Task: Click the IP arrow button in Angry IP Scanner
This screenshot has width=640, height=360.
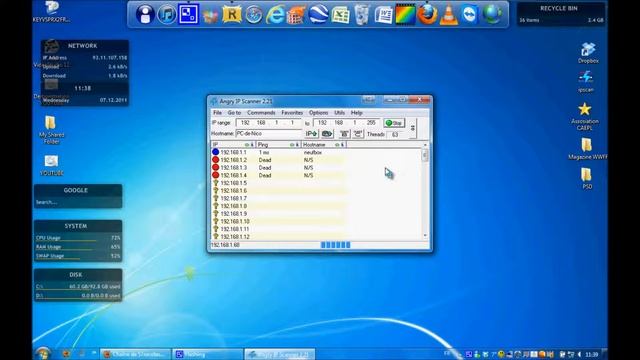Action: (311, 134)
